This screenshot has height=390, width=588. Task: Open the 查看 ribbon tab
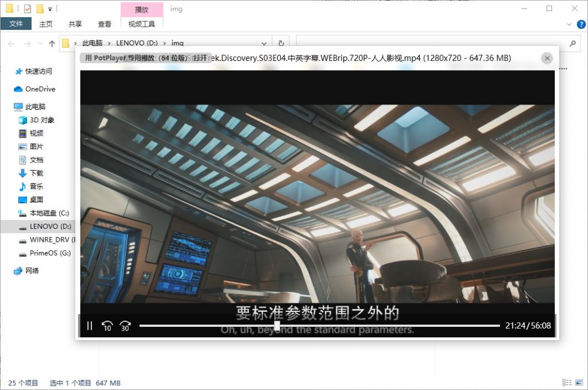(x=104, y=24)
